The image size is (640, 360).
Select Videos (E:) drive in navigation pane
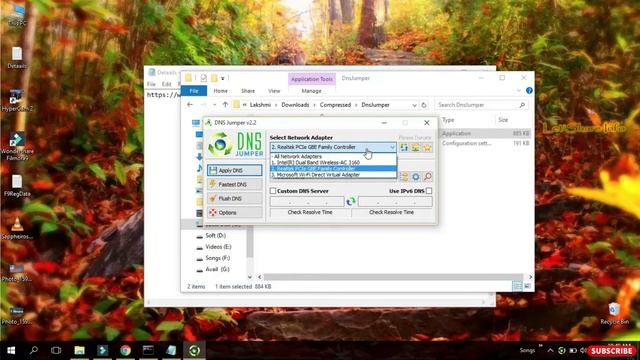tap(218, 247)
